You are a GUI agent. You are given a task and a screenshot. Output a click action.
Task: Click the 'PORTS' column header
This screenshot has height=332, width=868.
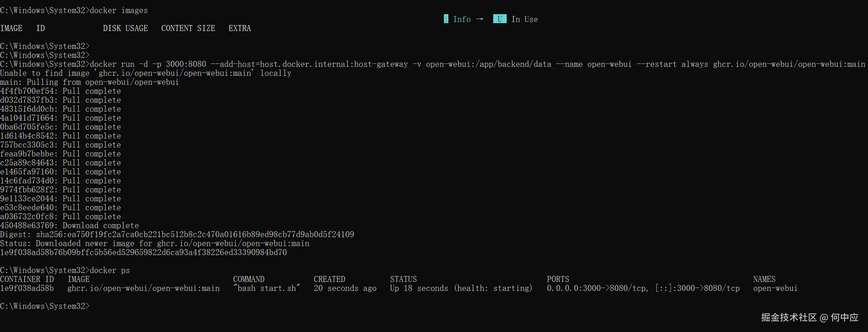(558, 279)
